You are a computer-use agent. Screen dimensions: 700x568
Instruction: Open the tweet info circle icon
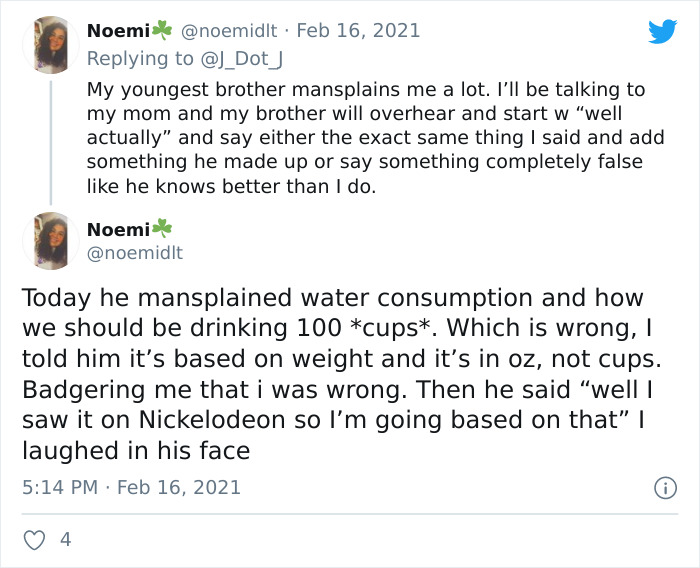(x=662, y=488)
